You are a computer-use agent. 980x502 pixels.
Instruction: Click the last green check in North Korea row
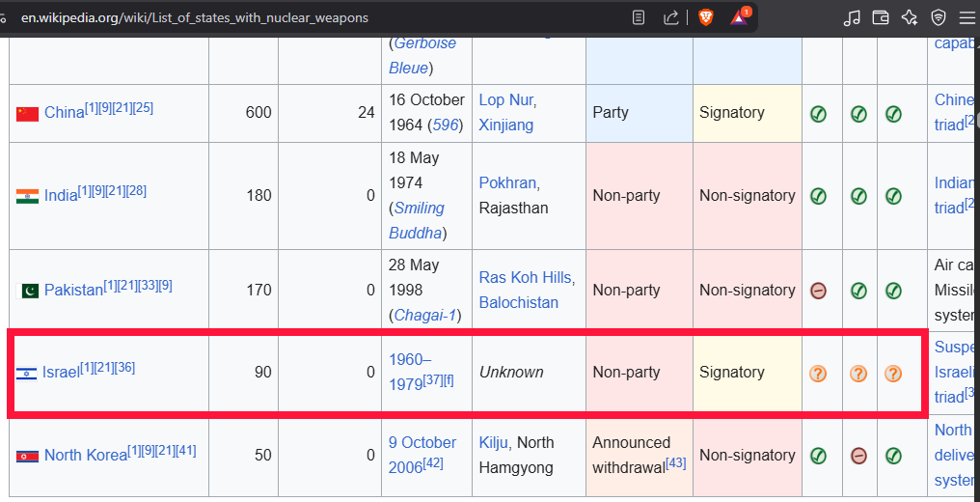click(893, 456)
